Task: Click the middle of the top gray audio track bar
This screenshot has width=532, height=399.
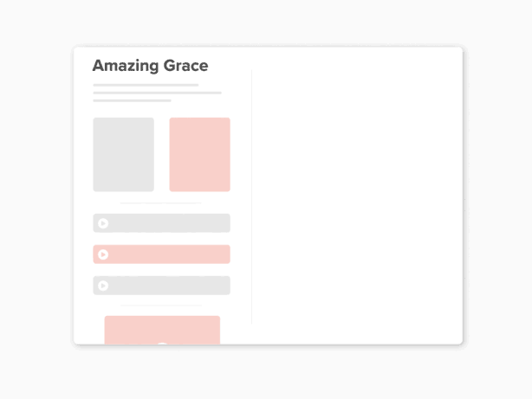Action: pos(161,223)
